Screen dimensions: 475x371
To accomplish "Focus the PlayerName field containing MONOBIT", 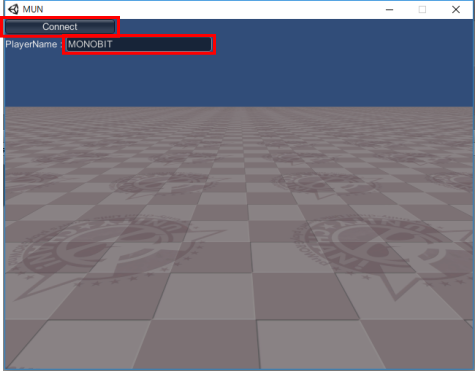I will [x=139, y=44].
